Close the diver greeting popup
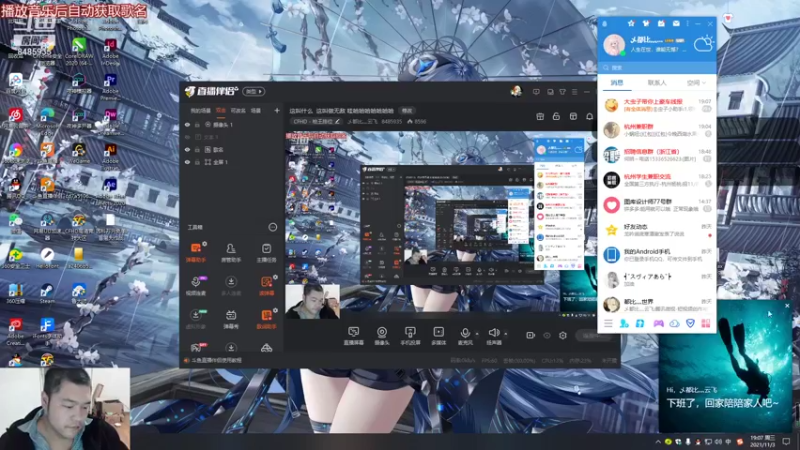This screenshot has width=800, height=450. pyautogui.click(x=787, y=306)
